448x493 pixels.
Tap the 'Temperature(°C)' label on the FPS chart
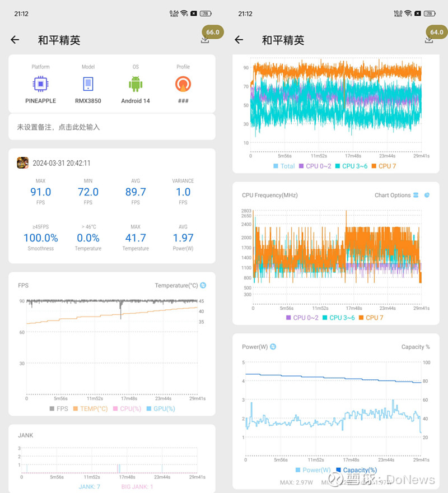[x=176, y=285]
